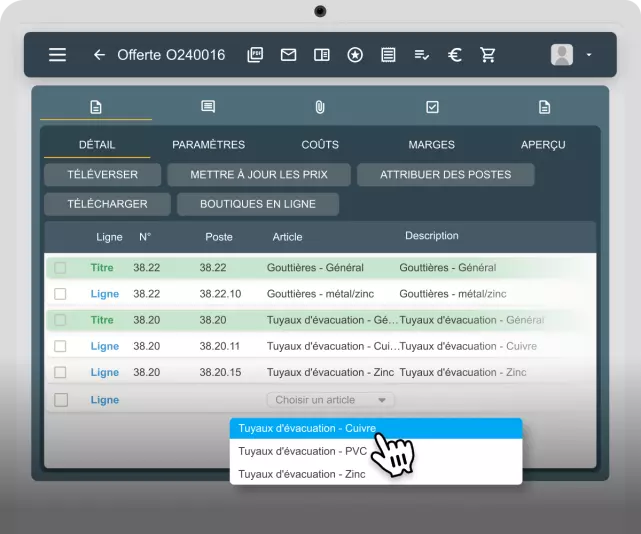Viewport: 641px width, 534px height.
Task: Open BOUTIQUES EN LIGNE
Action: [258, 204]
